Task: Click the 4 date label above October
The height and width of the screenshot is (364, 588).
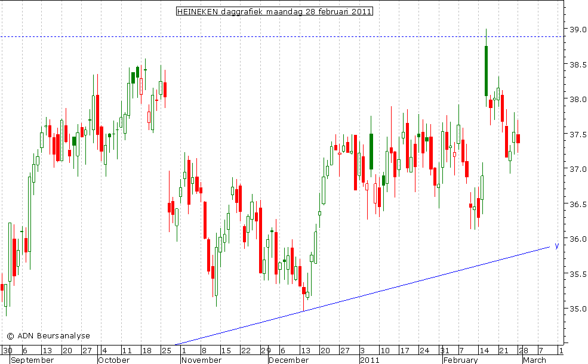Action: 104,350
